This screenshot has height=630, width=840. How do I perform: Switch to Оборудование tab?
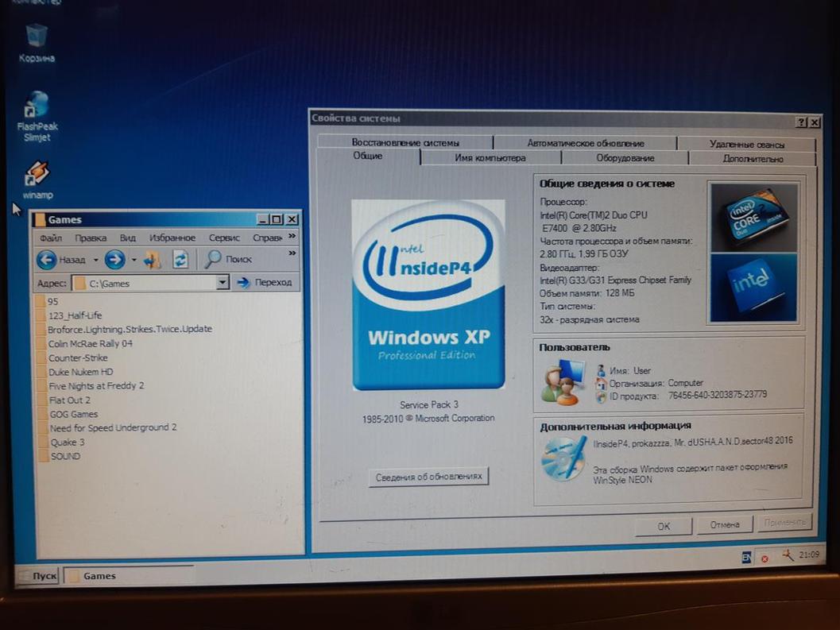coord(625,159)
